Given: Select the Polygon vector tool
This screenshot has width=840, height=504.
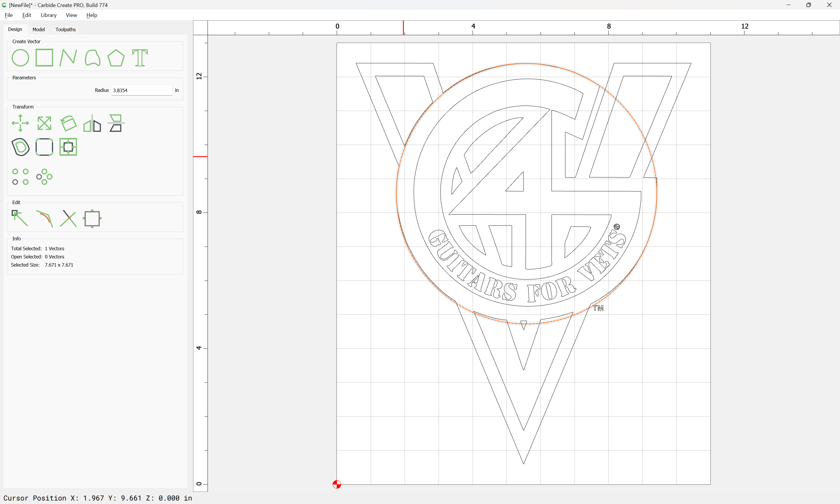Looking at the screenshot, I should (116, 58).
